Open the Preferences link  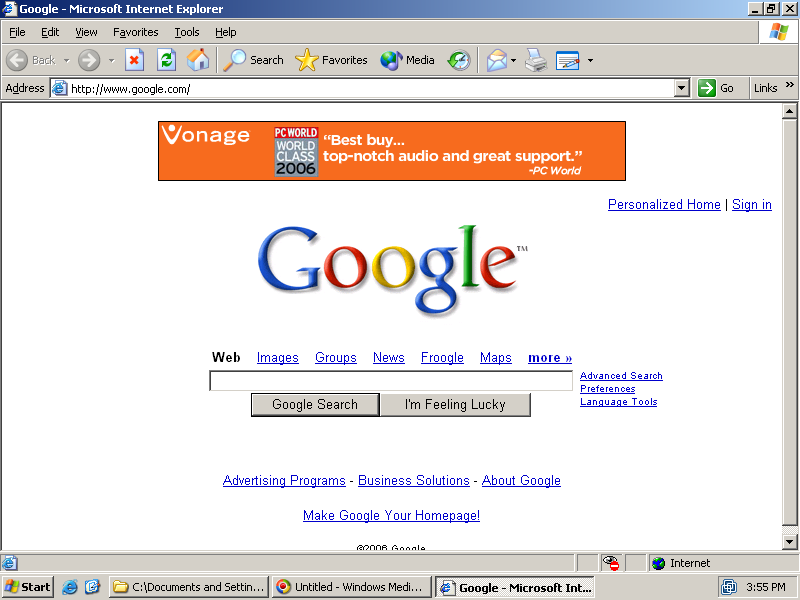(607, 389)
